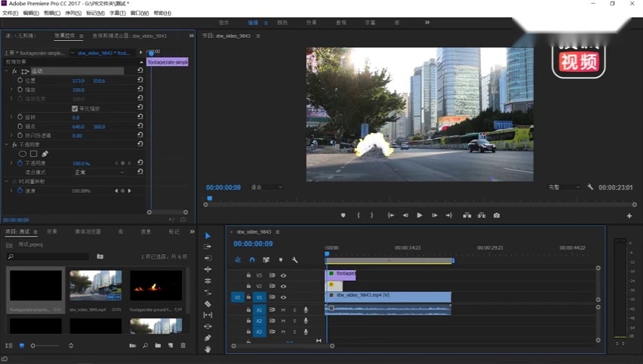Click the project thumbnail zoom slider
Screen dimensions: 643x364
click(x=45, y=346)
